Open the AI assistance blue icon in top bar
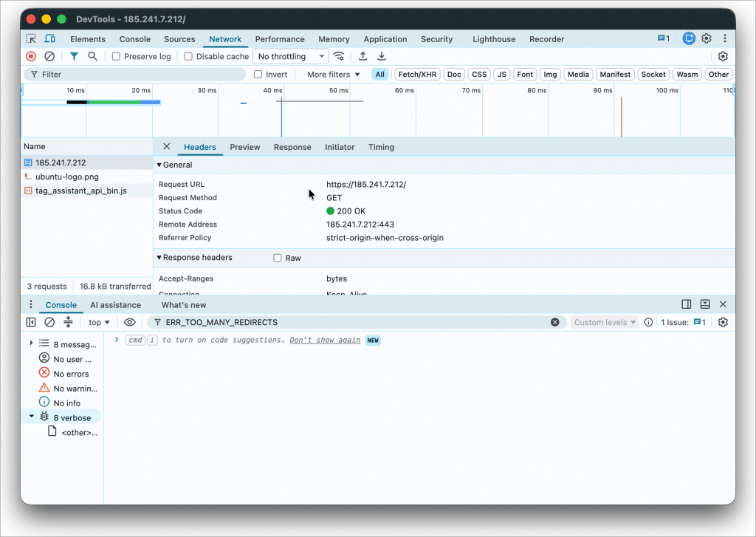 click(x=689, y=38)
